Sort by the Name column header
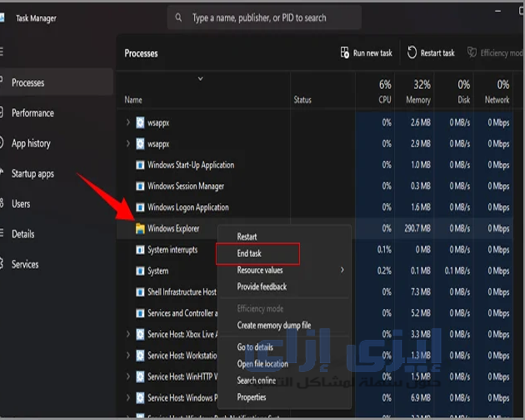525x420 pixels. pos(133,100)
